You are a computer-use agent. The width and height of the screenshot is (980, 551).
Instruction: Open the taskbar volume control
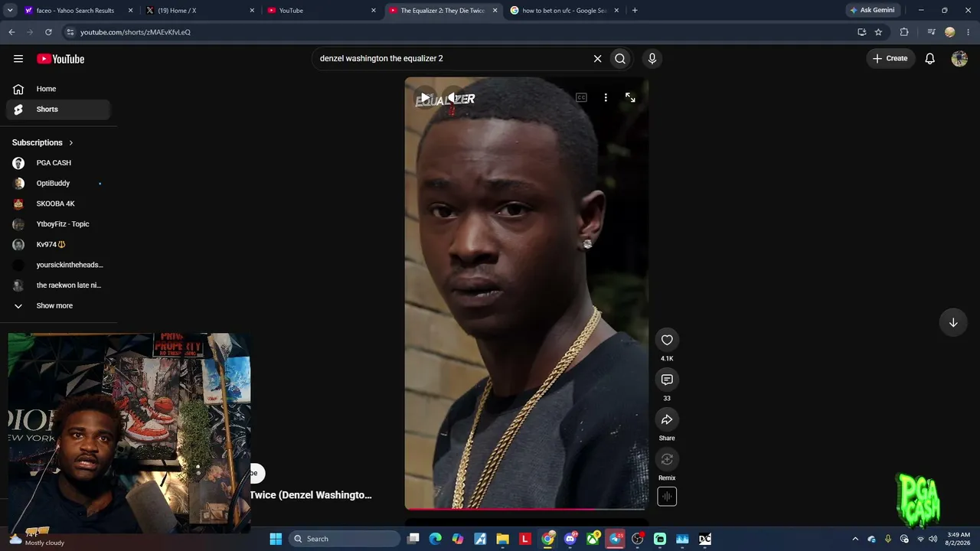(x=933, y=539)
